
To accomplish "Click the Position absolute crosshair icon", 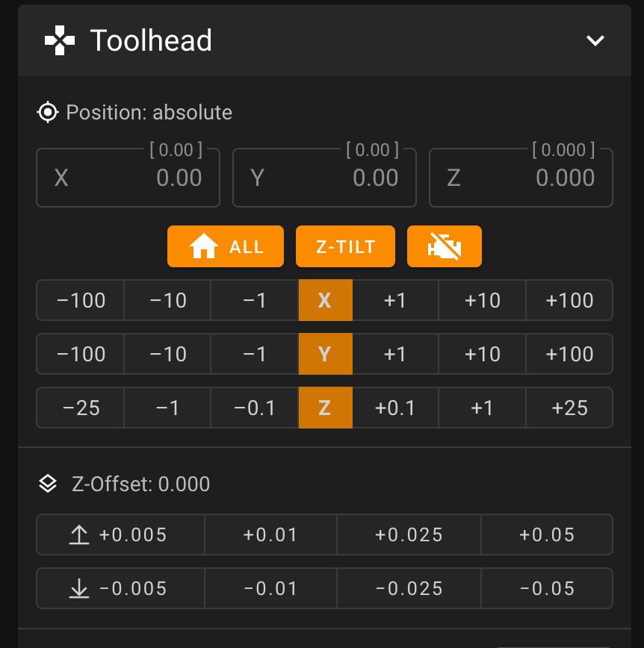I will [48, 112].
